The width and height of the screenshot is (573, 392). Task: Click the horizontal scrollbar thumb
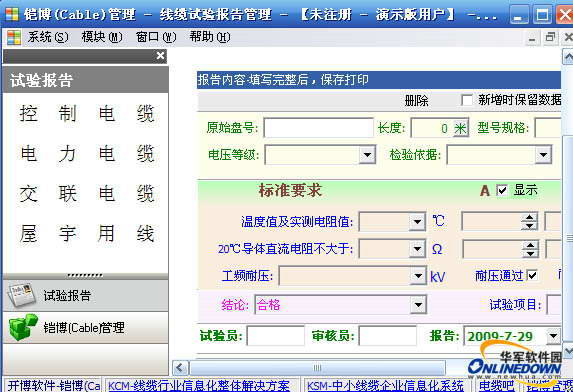tap(317, 368)
